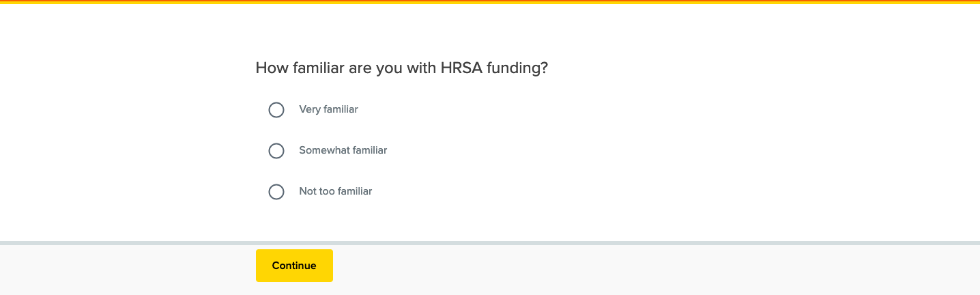This screenshot has width=980, height=295.
Task: Continue to the next survey question
Action: point(294,266)
